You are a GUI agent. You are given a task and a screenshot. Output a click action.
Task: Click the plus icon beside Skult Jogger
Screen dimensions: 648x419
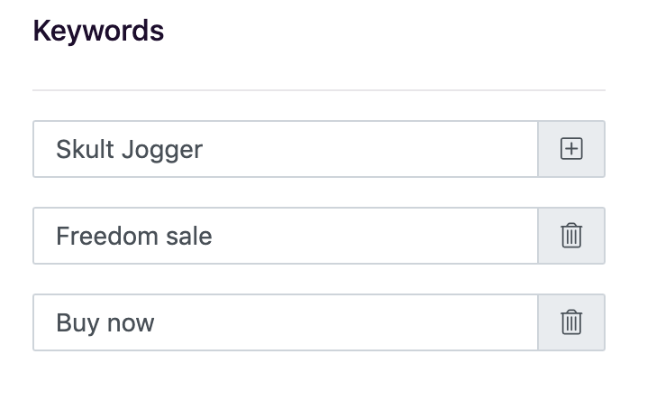click(x=571, y=149)
